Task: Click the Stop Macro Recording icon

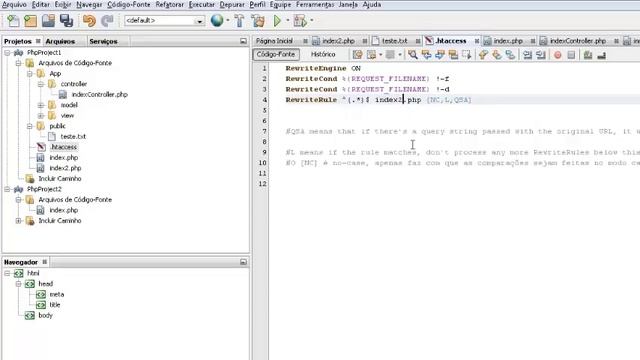Action: [x=571, y=55]
